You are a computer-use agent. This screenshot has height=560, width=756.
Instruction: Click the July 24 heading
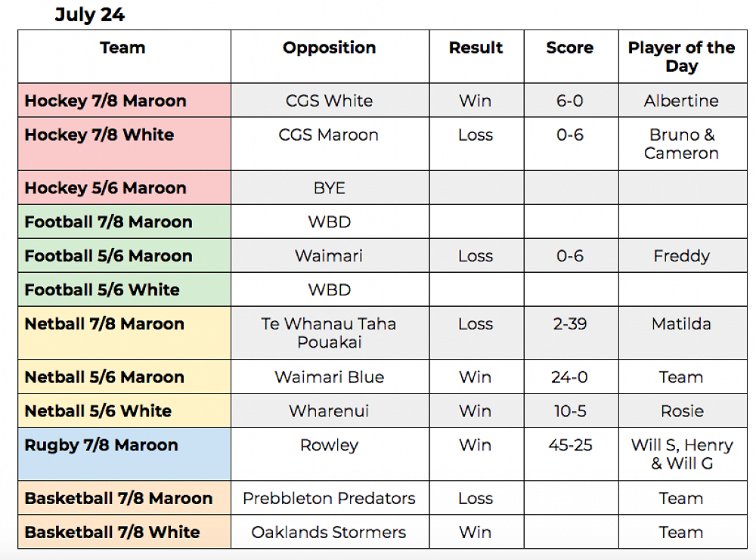[90, 15]
